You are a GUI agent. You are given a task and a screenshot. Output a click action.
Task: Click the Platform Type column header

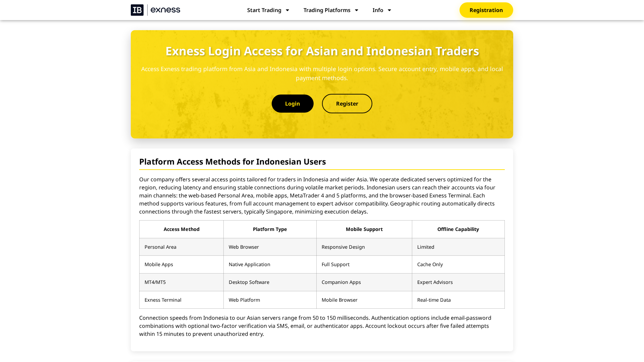[x=270, y=229]
